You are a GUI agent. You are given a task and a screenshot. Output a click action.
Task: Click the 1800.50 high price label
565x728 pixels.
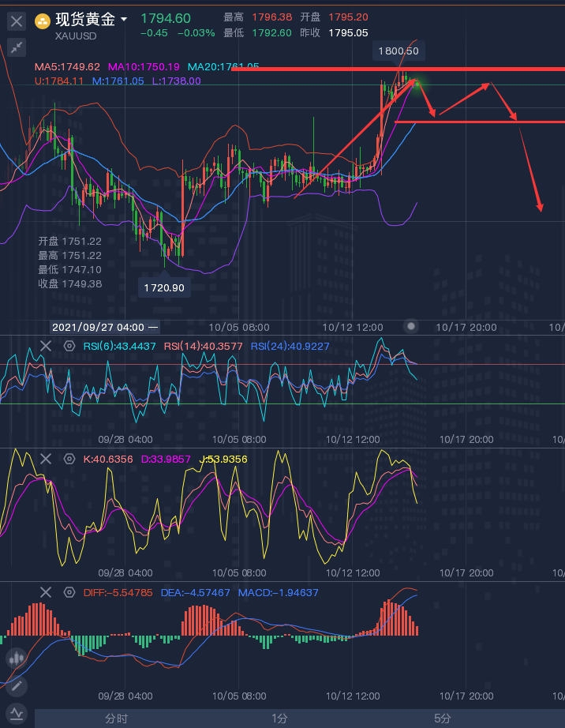(x=398, y=51)
